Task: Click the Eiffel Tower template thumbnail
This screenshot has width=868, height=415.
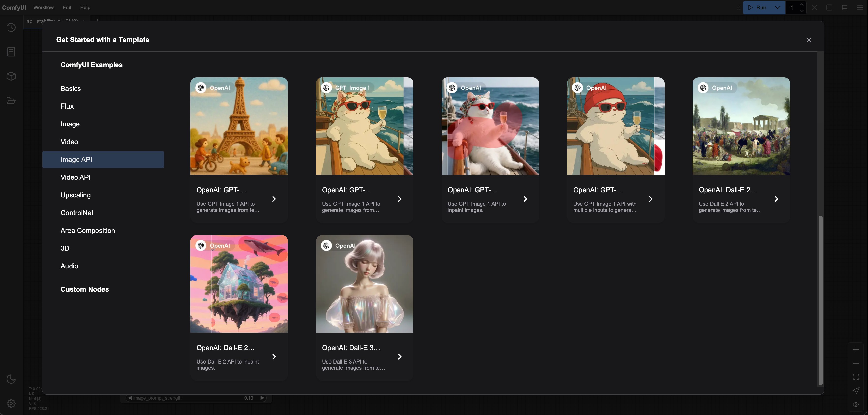Action: (239, 126)
